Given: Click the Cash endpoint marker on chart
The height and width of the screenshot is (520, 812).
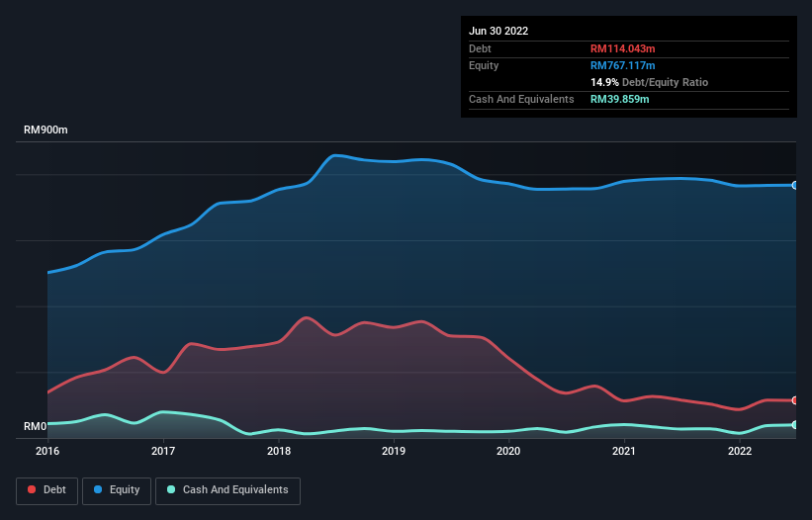Looking at the screenshot, I should [x=795, y=425].
